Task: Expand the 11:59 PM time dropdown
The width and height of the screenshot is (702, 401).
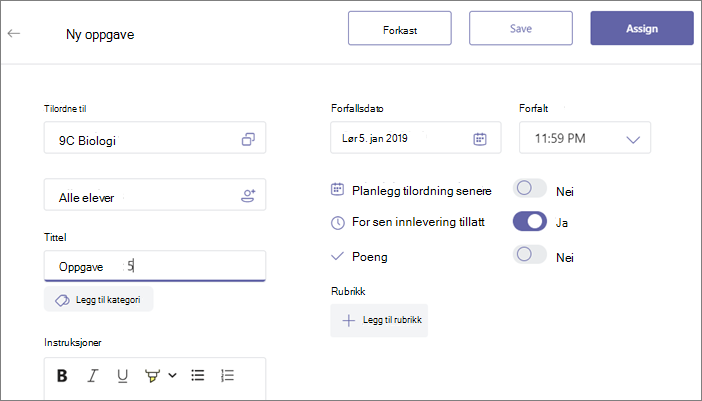Action: (x=585, y=138)
